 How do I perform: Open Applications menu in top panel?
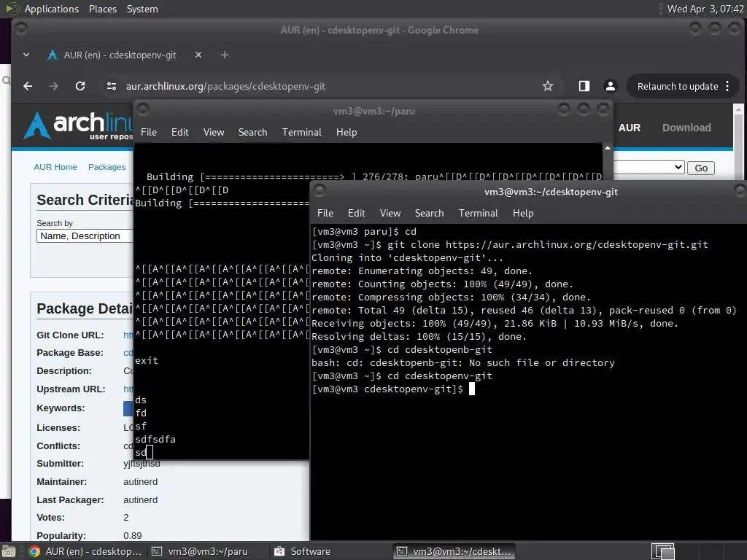52,9
